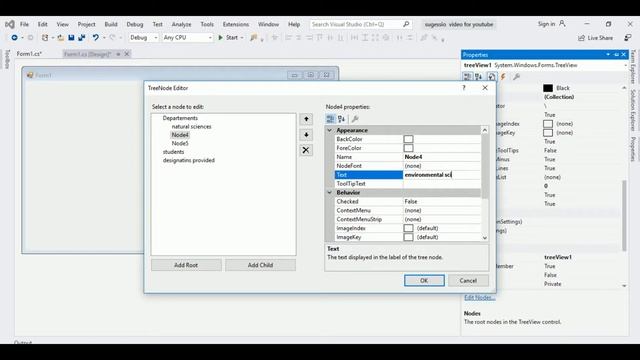Image resolution: width=640 pixels, height=360 pixels.
Task: Open the Toolbox side panel tab
Action: [x=7, y=59]
